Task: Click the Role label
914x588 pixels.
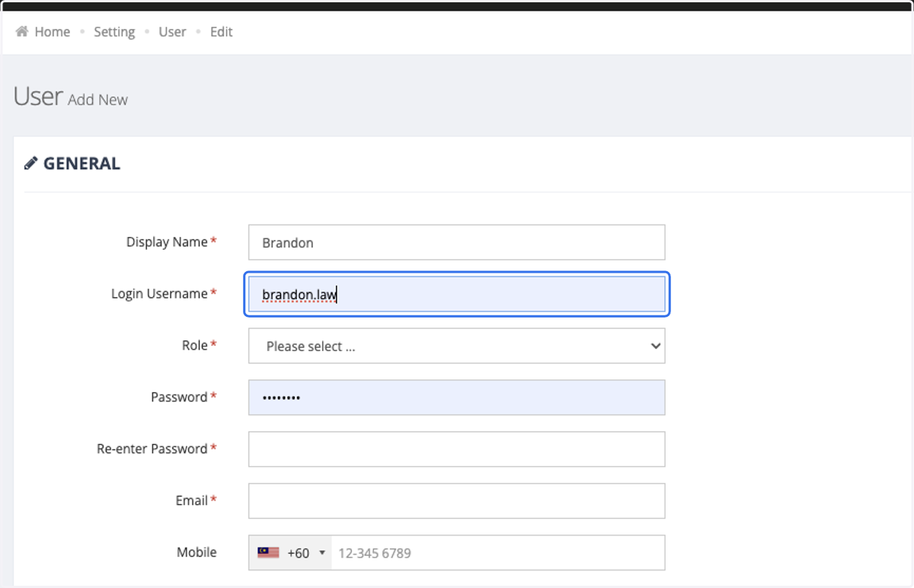Action: [195, 345]
